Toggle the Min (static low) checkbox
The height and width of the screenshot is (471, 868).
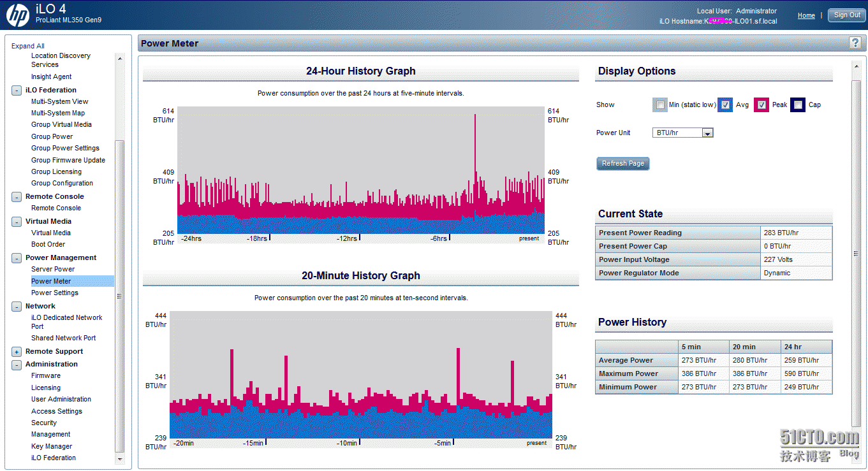pyautogui.click(x=660, y=105)
